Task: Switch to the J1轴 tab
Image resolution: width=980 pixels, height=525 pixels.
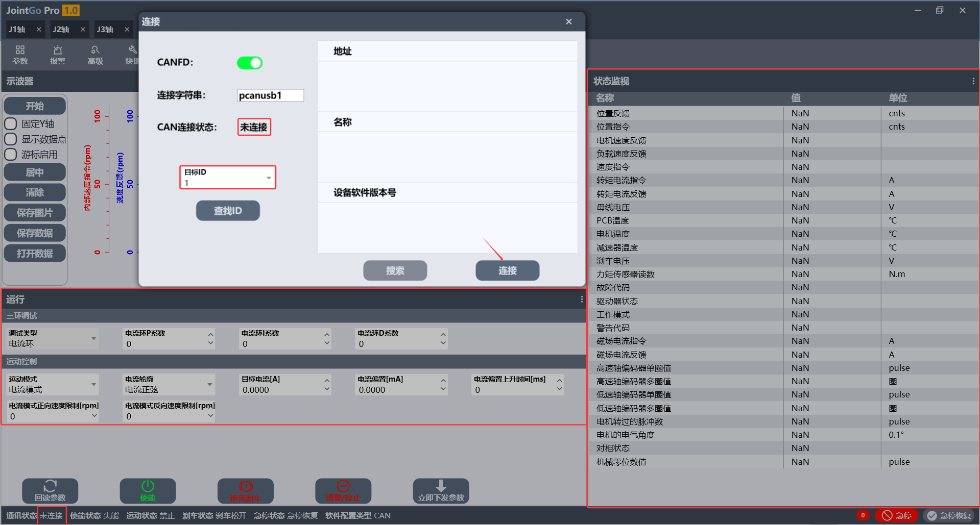Action: coord(17,30)
